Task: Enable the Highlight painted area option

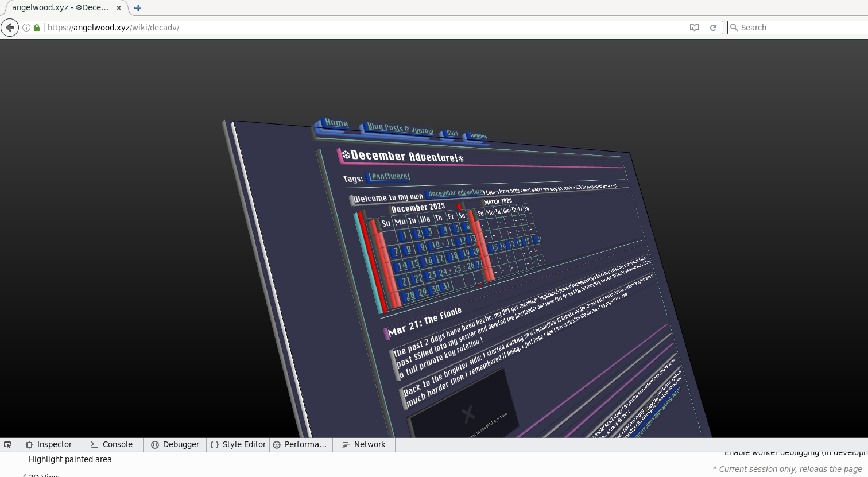Action: [x=70, y=459]
